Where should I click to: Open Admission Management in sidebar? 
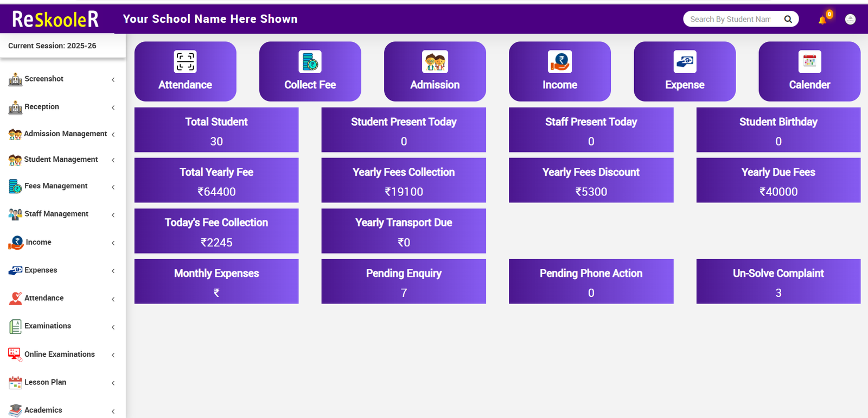[x=65, y=134]
